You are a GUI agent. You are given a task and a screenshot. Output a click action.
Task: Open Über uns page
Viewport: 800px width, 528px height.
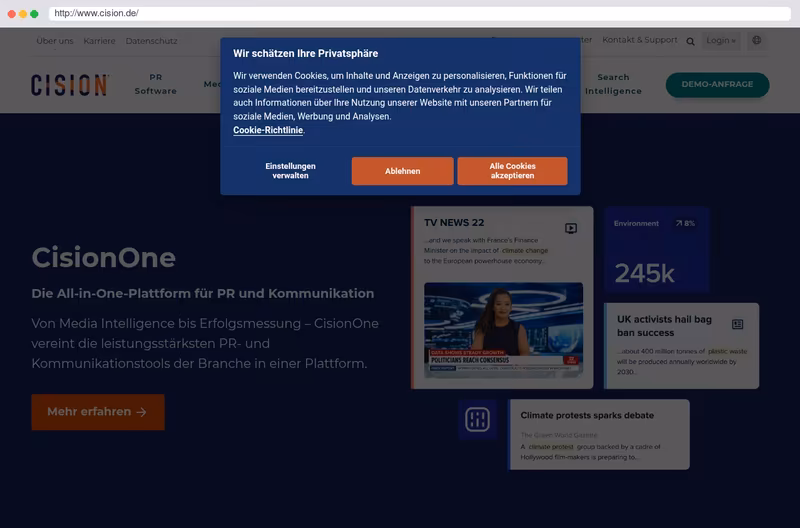55,41
